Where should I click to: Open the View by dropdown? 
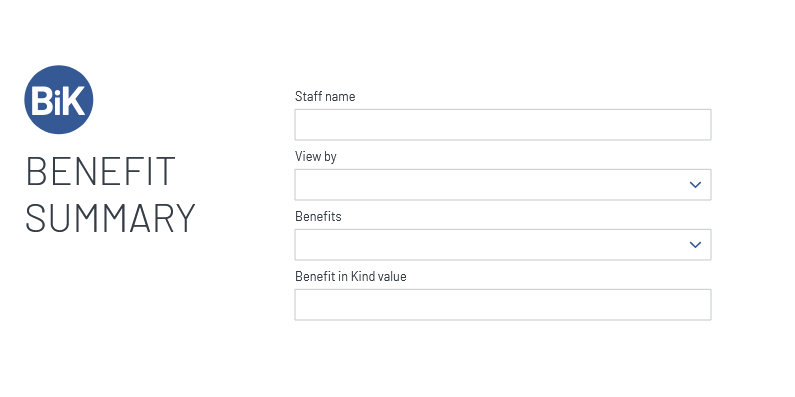(x=503, y=185)
